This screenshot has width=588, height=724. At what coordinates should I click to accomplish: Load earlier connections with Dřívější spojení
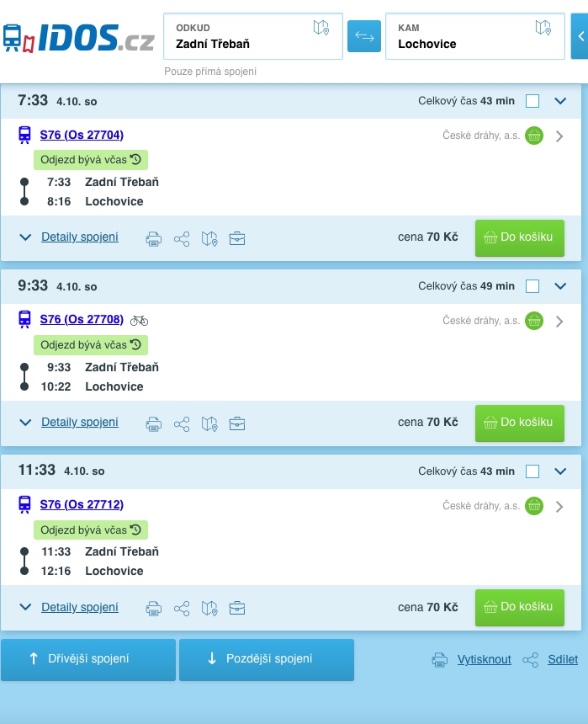tap(88, 659)
